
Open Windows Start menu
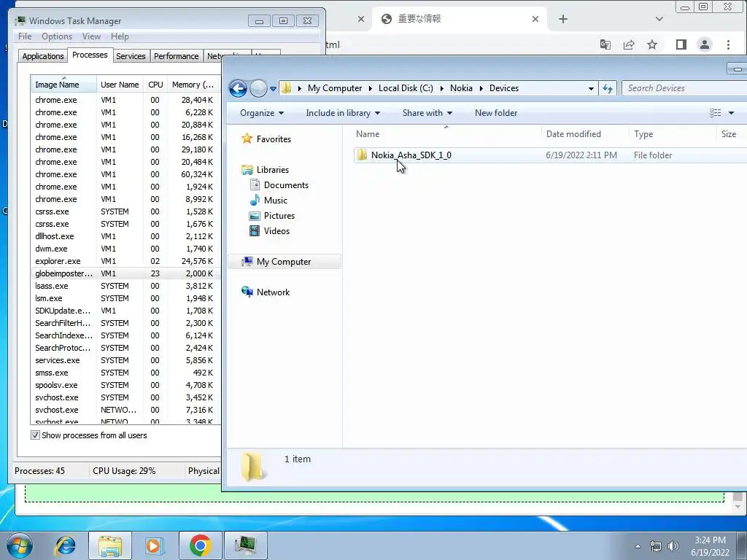coord(19,545)
